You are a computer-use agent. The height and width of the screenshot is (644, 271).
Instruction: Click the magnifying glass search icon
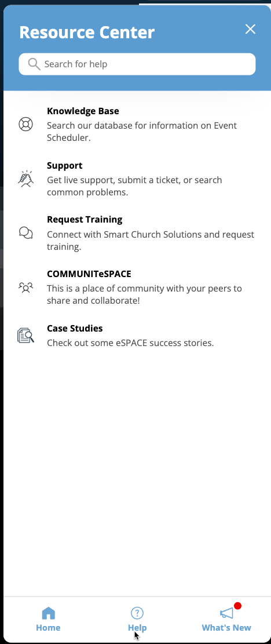tap(34, 64)
